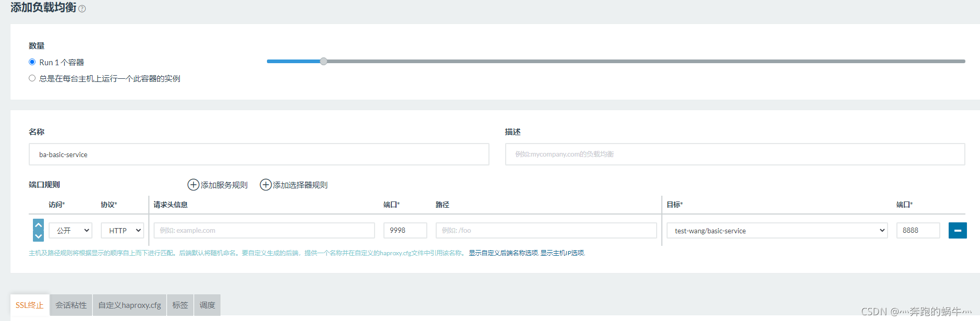
Task: Click the source port field 9998
Action: pos(405,230)
